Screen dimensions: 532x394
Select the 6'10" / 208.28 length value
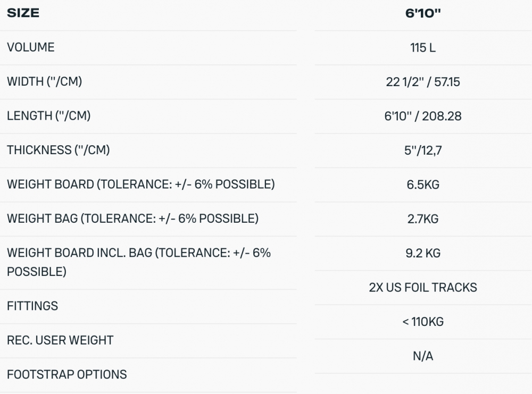pyautogui.click(x=423, y=116)
